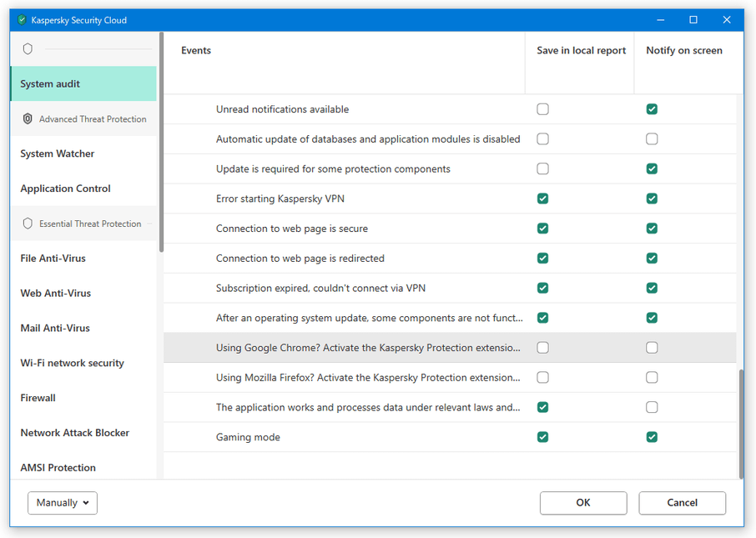This screenshot has width=756, height=538.
Task: Close the Kaspersky settings window
Action: point(727,20)
